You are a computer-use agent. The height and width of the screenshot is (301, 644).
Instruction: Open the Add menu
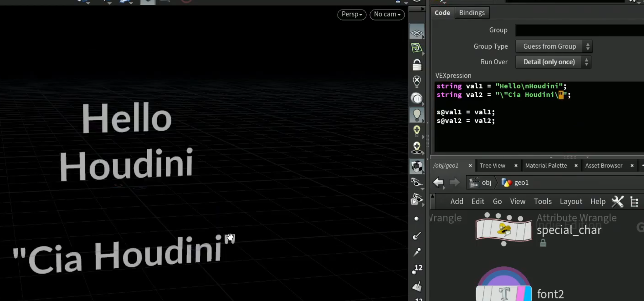click(x=457, y=201)
